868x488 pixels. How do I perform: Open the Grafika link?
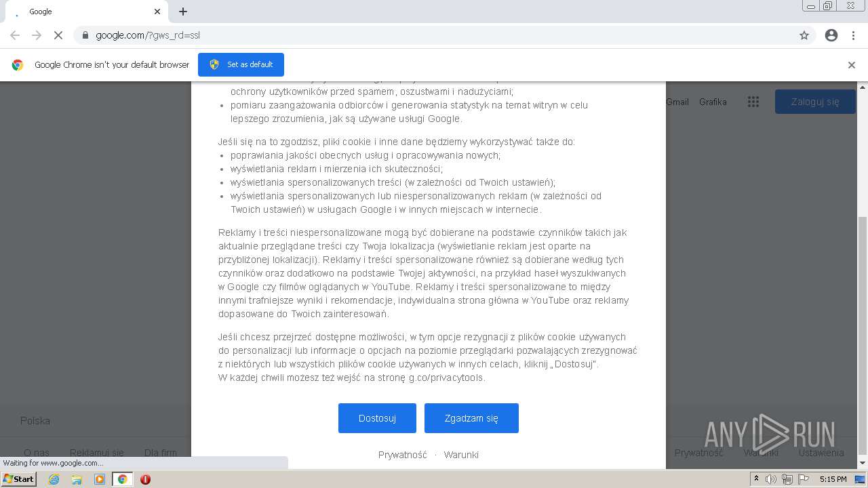coord(713,102)
